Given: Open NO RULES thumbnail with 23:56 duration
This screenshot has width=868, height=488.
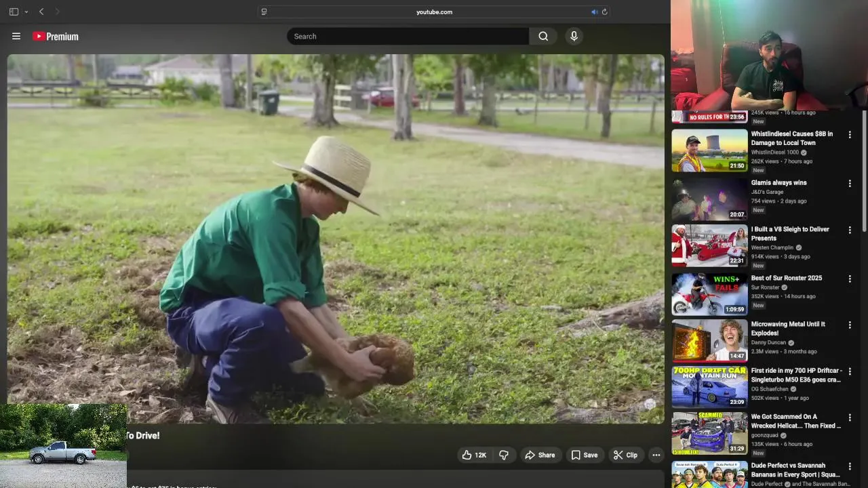Looking at the screenshot, I should (709, 117).
